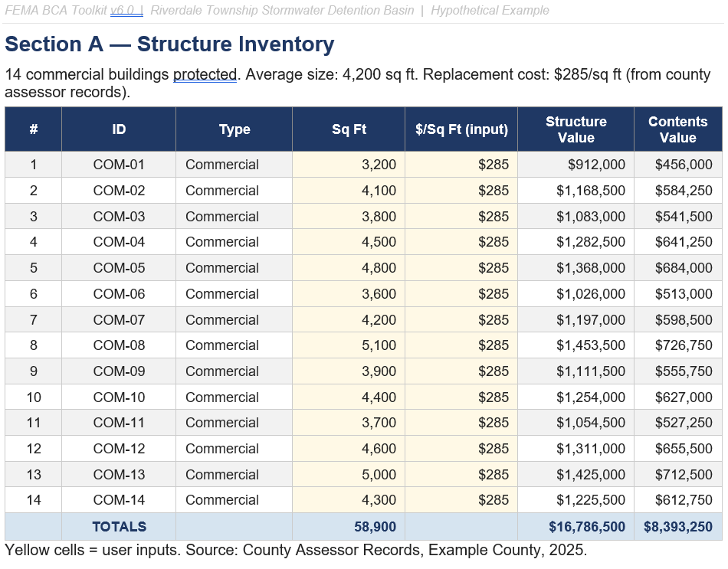Click the 5,100 Sq Ft cell
This screenshot has width=728, height=569.
[x=349, y=345]
